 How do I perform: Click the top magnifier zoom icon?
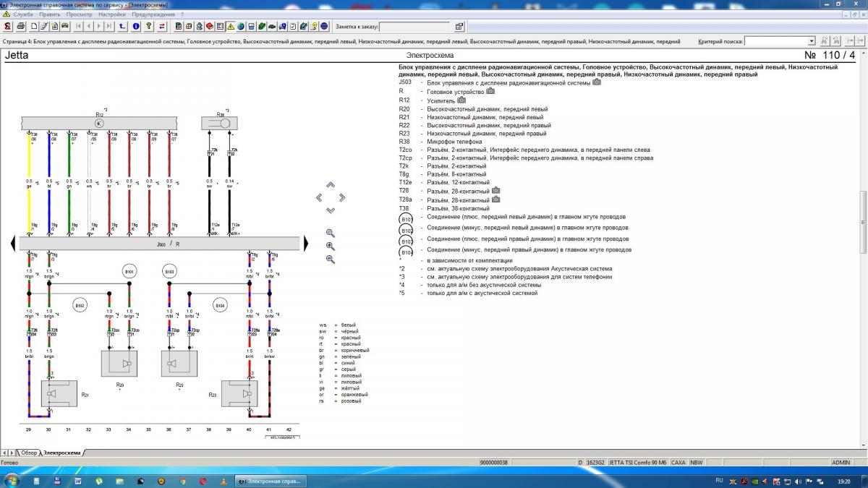tap(331, 233)
